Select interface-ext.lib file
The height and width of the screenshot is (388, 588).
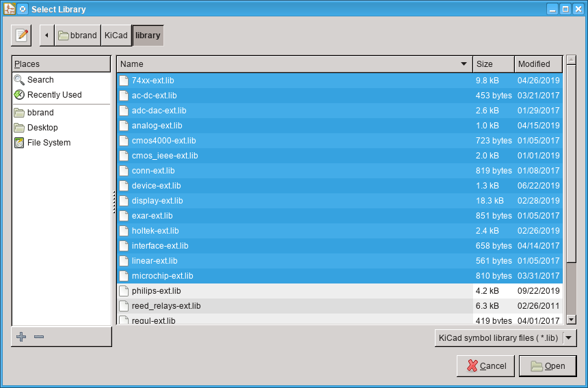[340, 246]
